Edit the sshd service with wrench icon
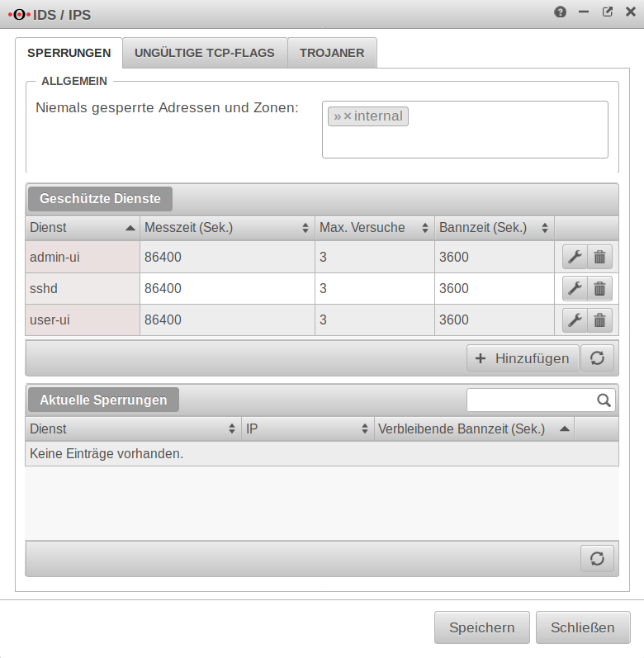The image size is (644, 658). (575, 288)
